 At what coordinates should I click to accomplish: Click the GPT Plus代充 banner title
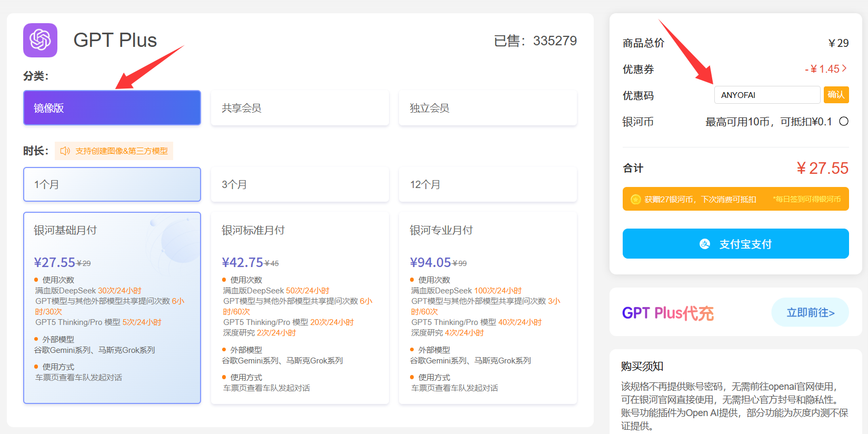(x=668, y=313)
